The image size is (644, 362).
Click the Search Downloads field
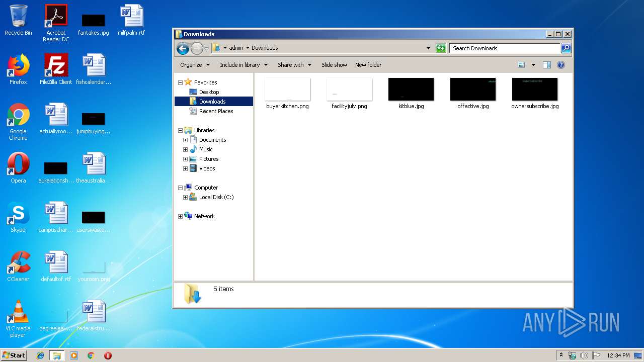coord(505,48)
